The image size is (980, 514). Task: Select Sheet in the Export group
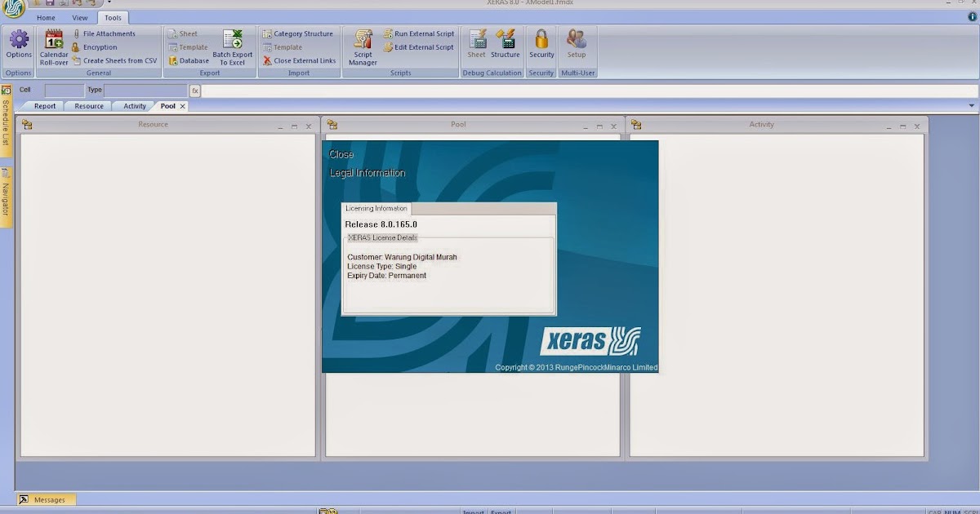point(183,33)
